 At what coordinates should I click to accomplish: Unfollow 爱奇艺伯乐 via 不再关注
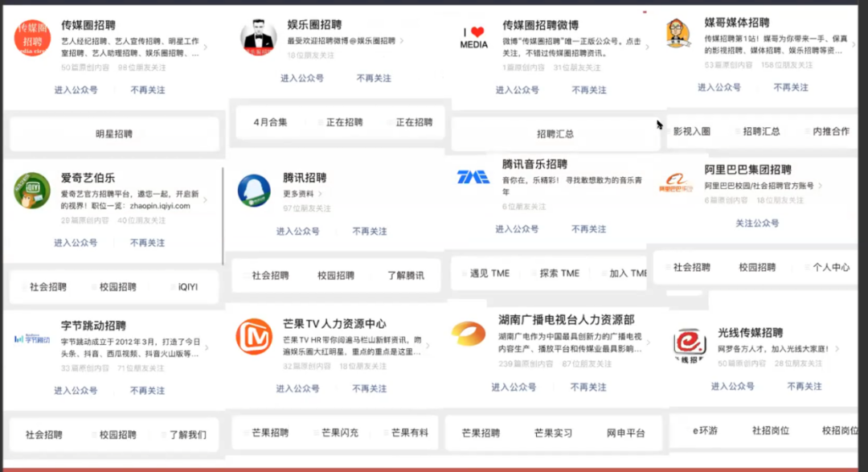click(x=148, y=243)
